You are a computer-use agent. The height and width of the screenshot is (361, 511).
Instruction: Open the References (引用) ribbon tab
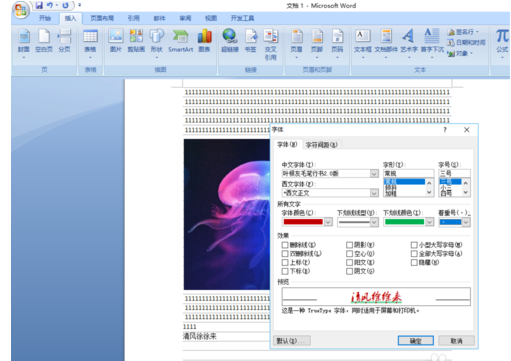coord(134,18)
